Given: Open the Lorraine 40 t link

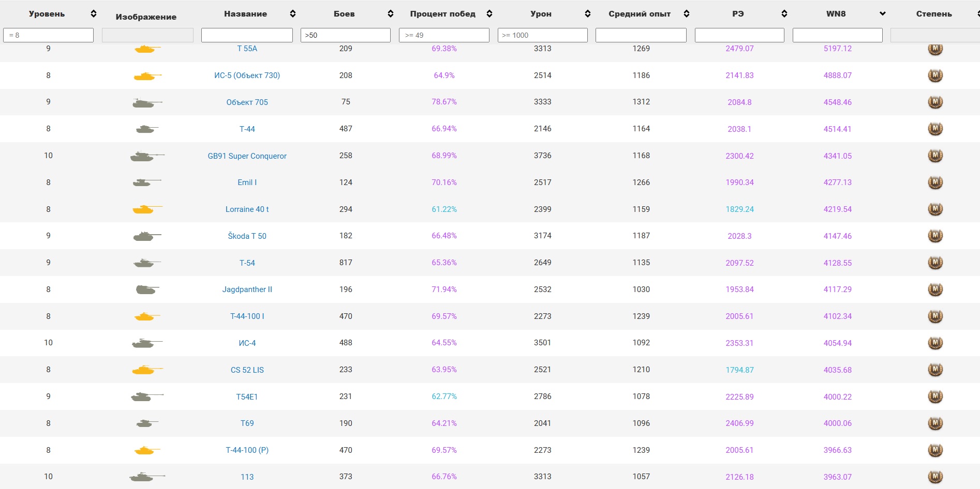Looking at the screenshot, I should tap(247, 209).
